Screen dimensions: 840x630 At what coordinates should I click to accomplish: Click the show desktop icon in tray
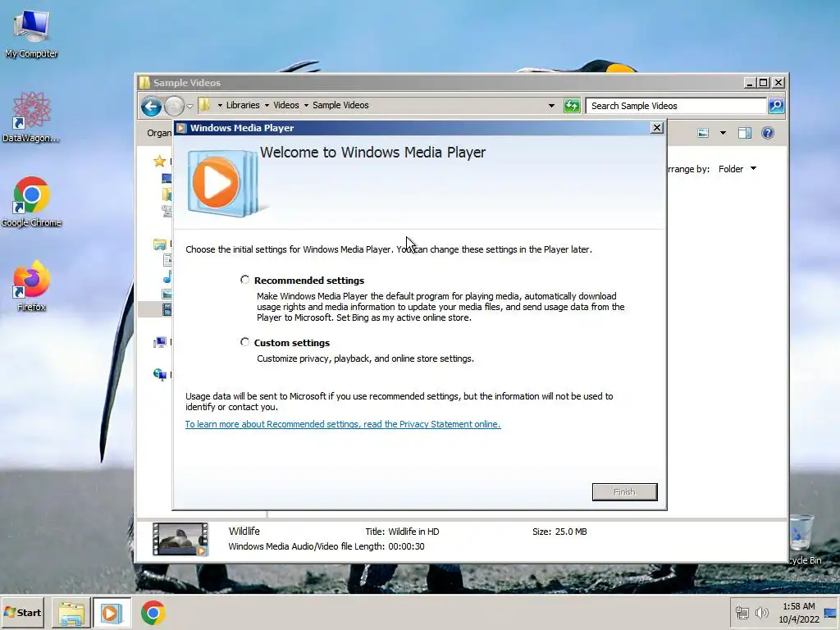(x=830, y=612)
